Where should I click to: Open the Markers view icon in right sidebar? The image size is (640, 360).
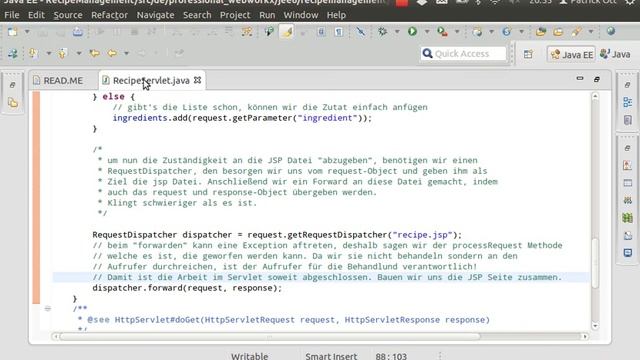coord(627,165)
